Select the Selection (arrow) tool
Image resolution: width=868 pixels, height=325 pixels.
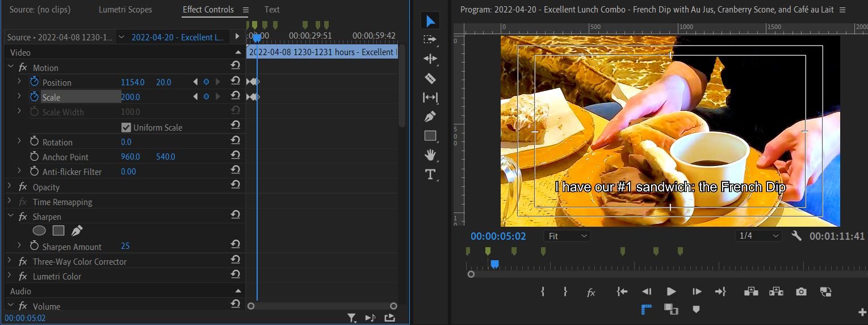click(430, 22)
